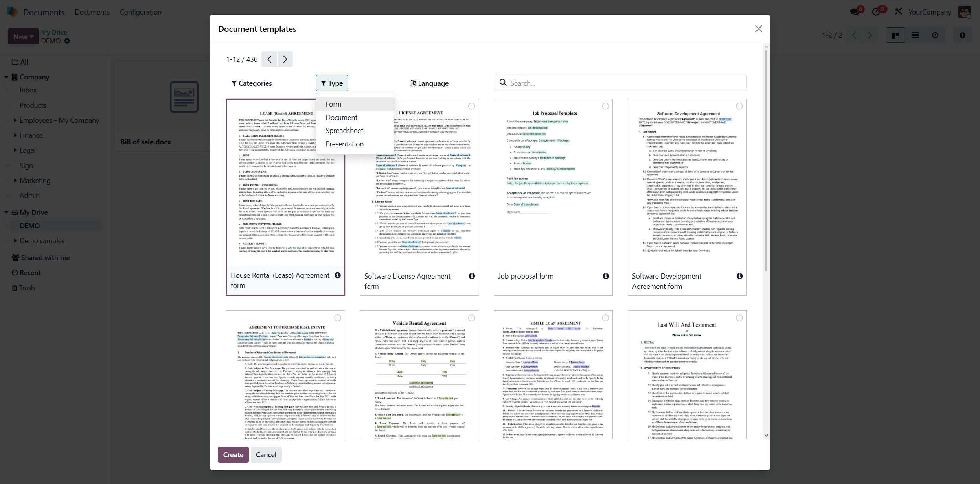Click the search magnifier icon
This screenshot has width=980, height=484.
[x=503, y=83]
